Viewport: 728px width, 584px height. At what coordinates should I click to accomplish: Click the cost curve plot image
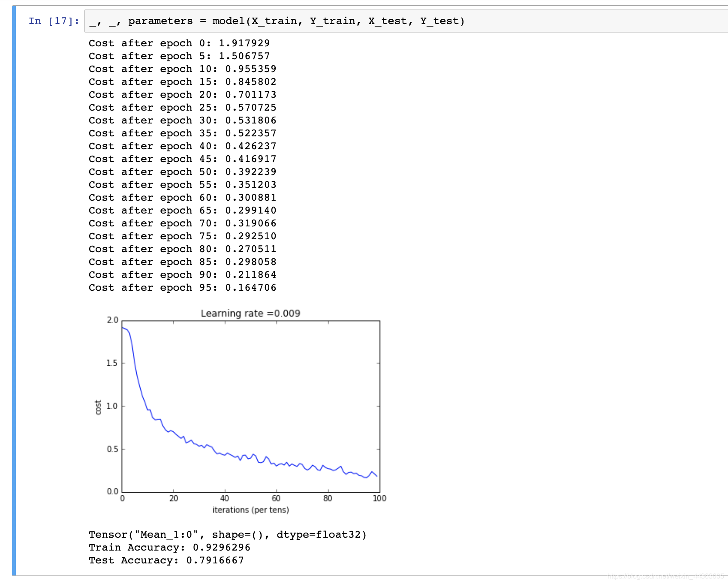(240, 412)
